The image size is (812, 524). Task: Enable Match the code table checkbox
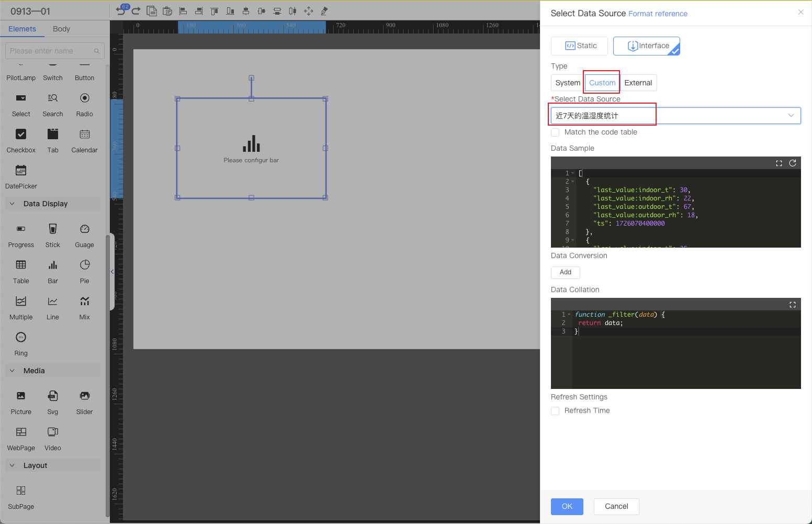[556, 132]
